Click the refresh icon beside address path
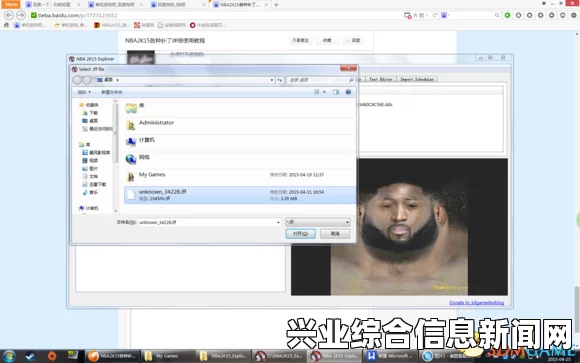 point(280,80)
